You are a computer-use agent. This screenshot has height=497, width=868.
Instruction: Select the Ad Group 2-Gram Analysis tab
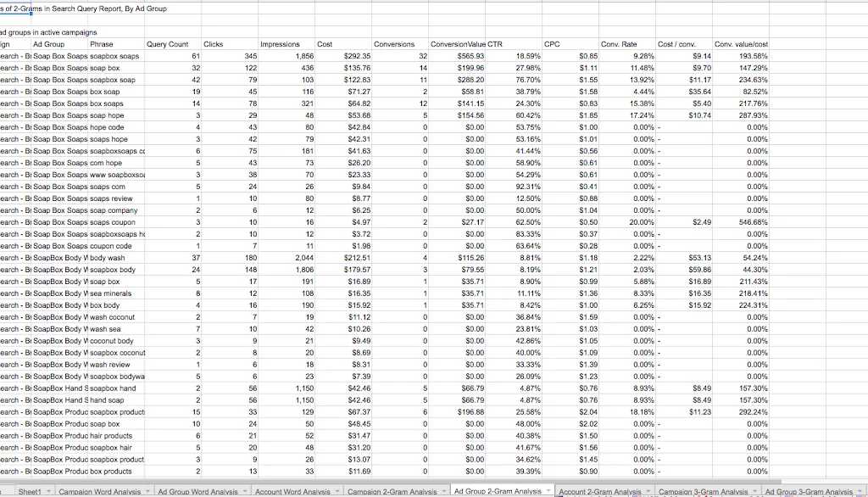point(498,491)
